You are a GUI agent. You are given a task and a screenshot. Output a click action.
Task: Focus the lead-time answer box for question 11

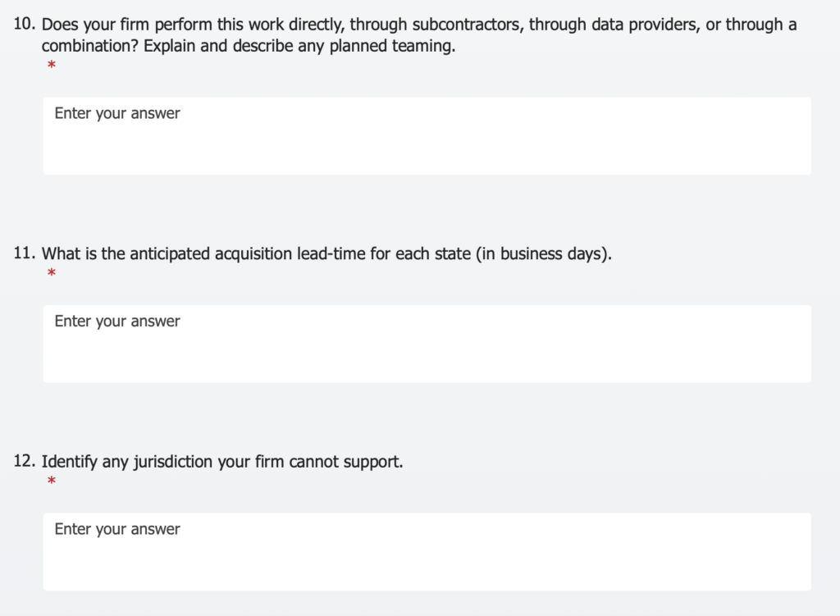point(427,344)
